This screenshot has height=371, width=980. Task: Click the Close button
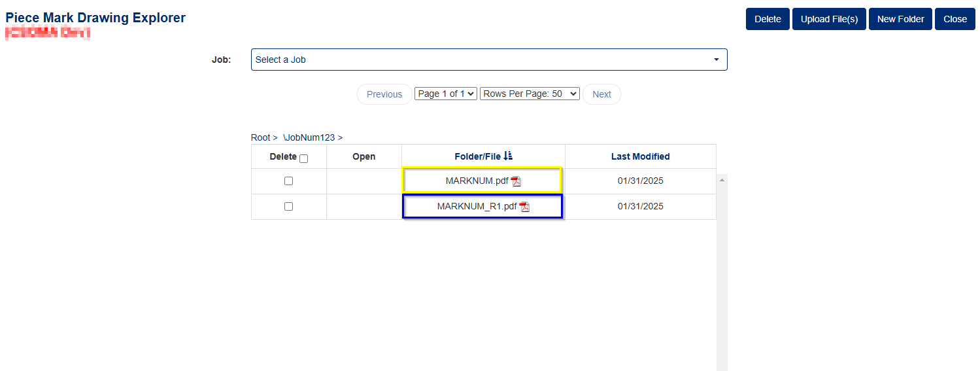955,19
